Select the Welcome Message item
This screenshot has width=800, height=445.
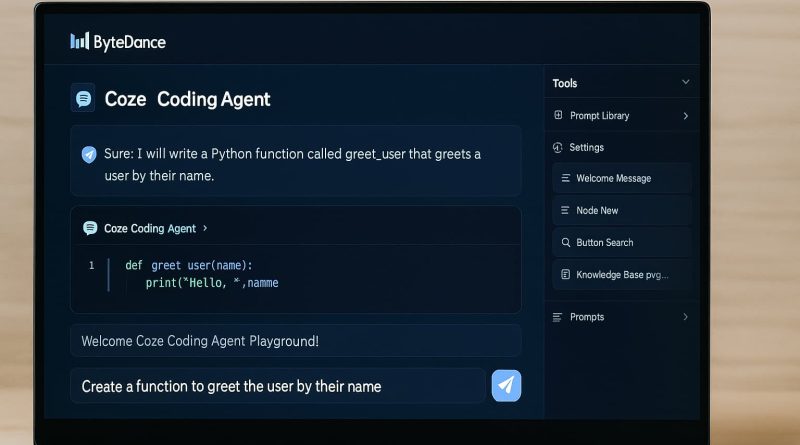click(621, 178)
